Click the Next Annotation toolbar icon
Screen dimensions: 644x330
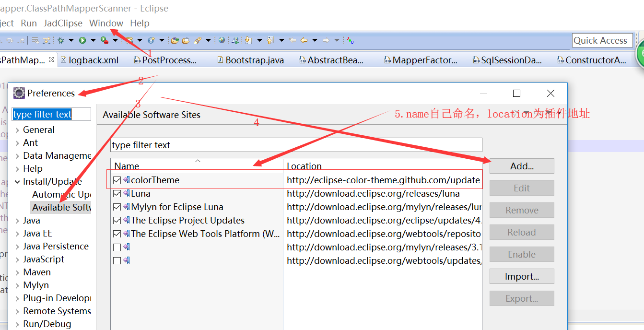click(x=248, y=41)
